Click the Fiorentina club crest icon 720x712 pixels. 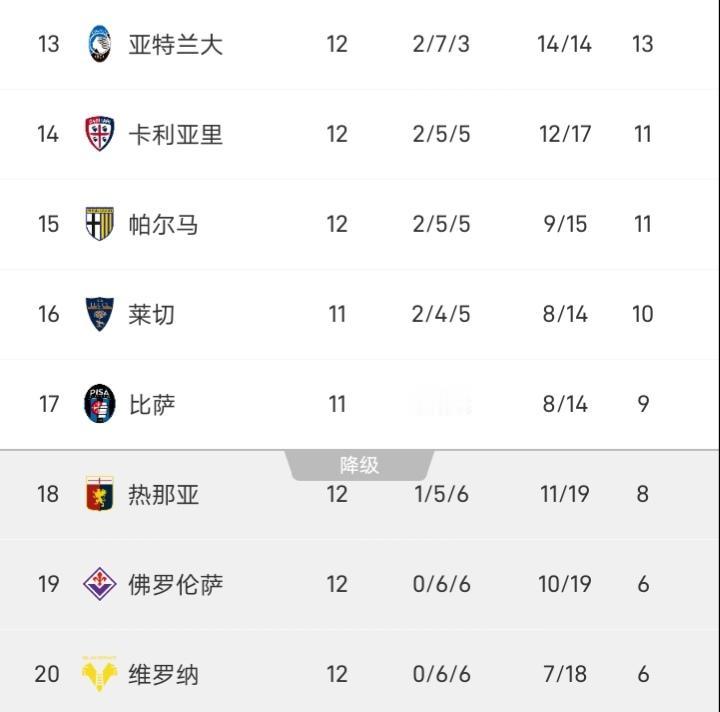tap(99, 584)
